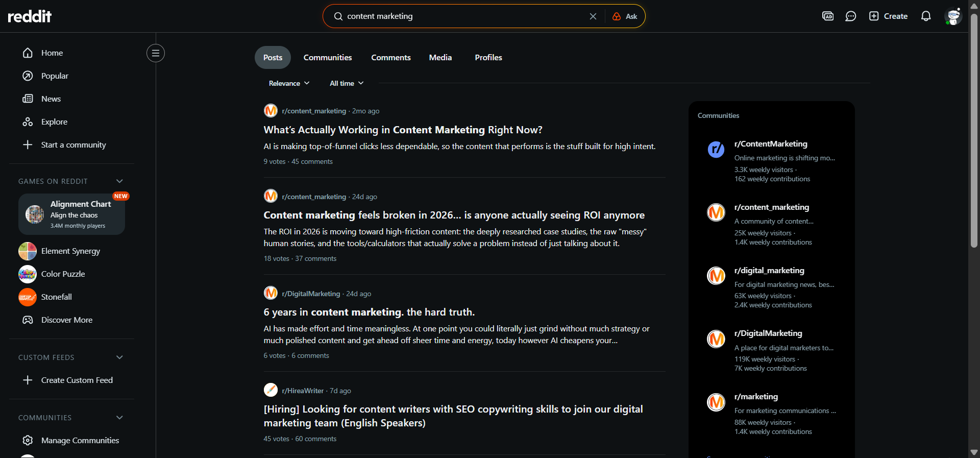Switch to the Profiles tab
The width and height of the screenshot is (980, 458).
pyautogui.click(x=488, y=58)
